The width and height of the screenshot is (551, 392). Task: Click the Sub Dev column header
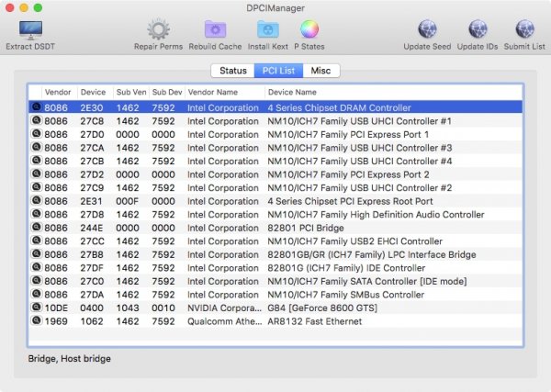[166, 93]
